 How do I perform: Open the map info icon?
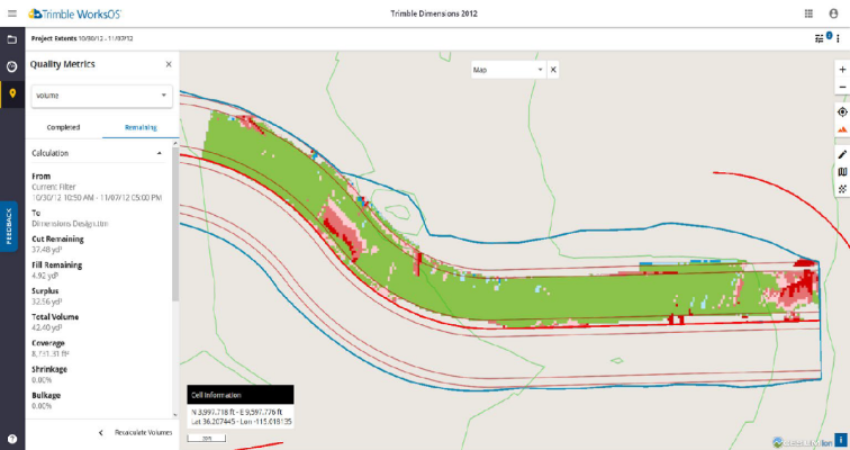841,440
